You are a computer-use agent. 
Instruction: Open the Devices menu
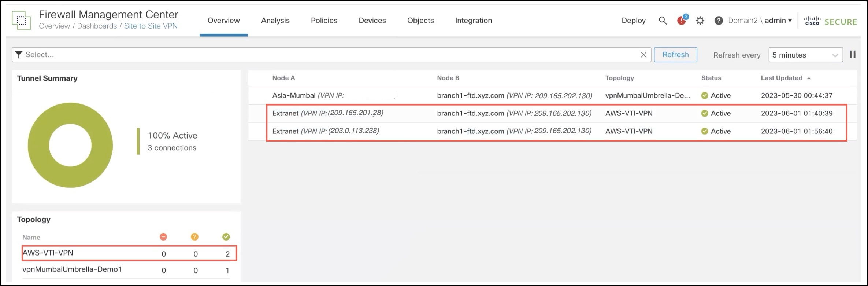(372, 21)
